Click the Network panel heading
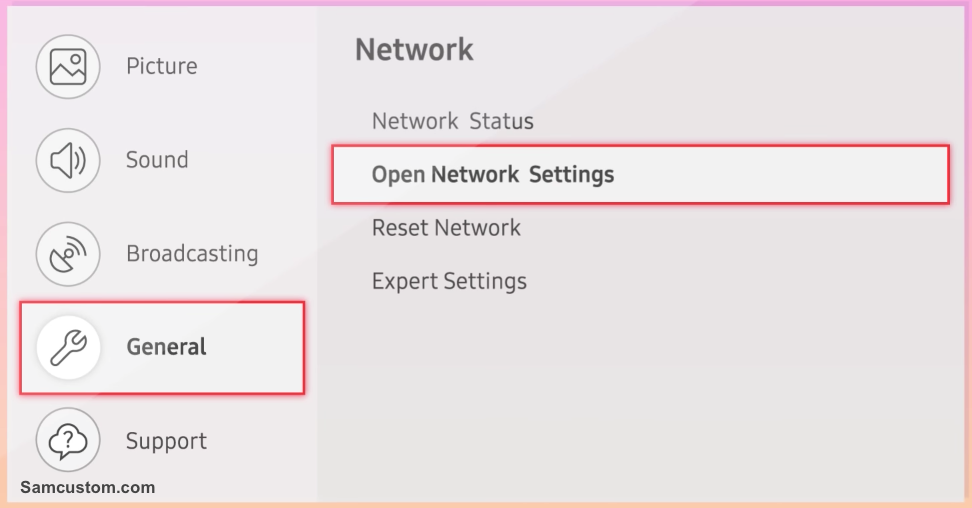This screenshot has height=508, width=972. click(414, 50)
